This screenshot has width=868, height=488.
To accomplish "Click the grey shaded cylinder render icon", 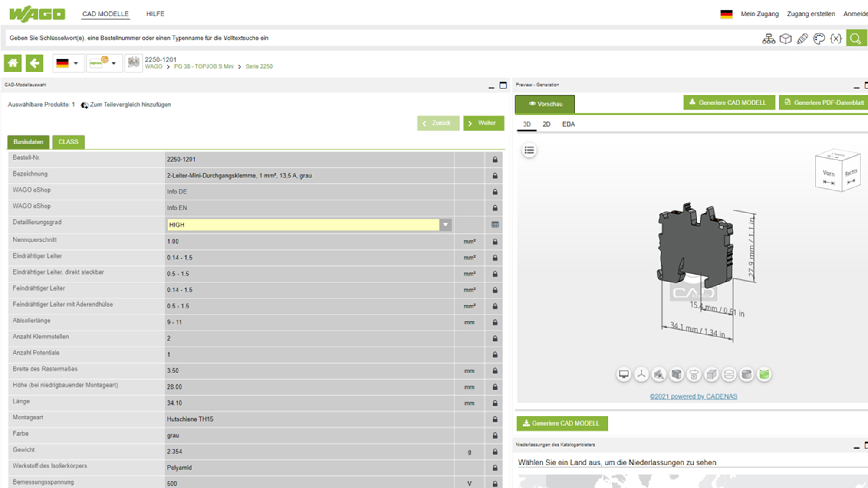I will [x=746, y=374].
